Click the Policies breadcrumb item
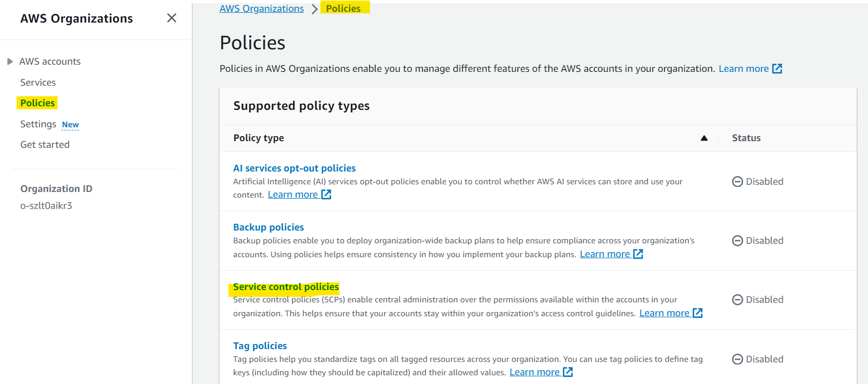The image size is (868, 384). click(343, 9)
